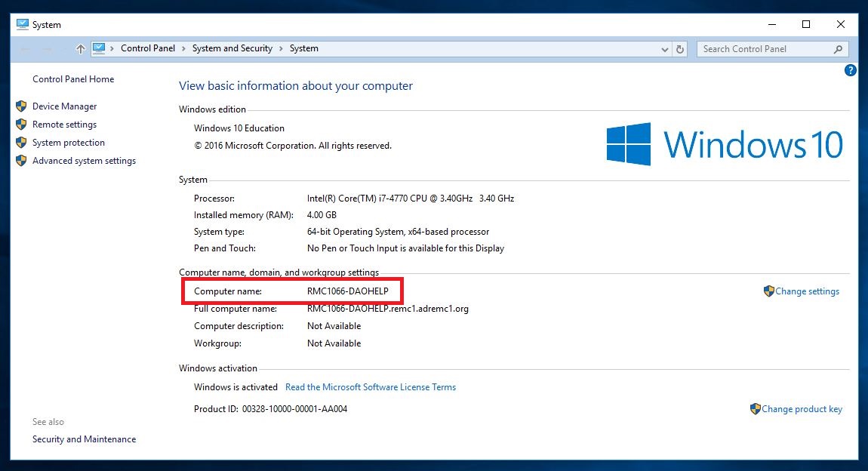The image size is (868, 471).
Task: Click the 64-bit Operating System text
Action: click(x=398, y=232)
